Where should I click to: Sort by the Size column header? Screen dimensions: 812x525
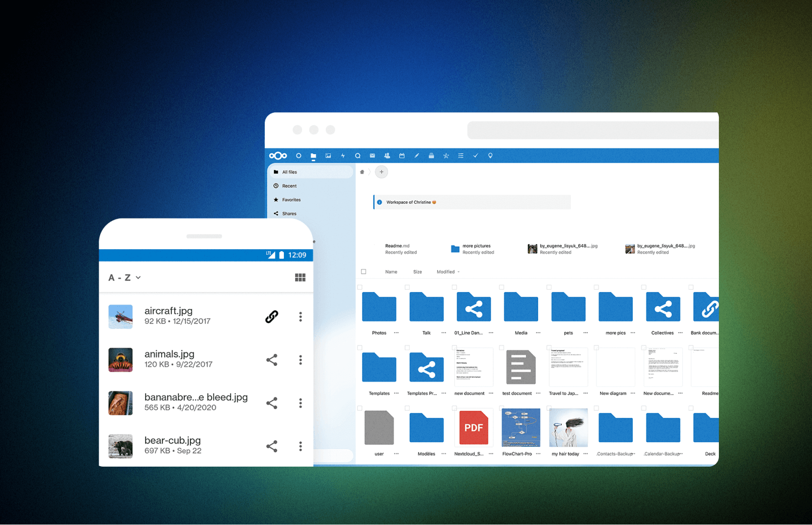click(x=417, y=272)
